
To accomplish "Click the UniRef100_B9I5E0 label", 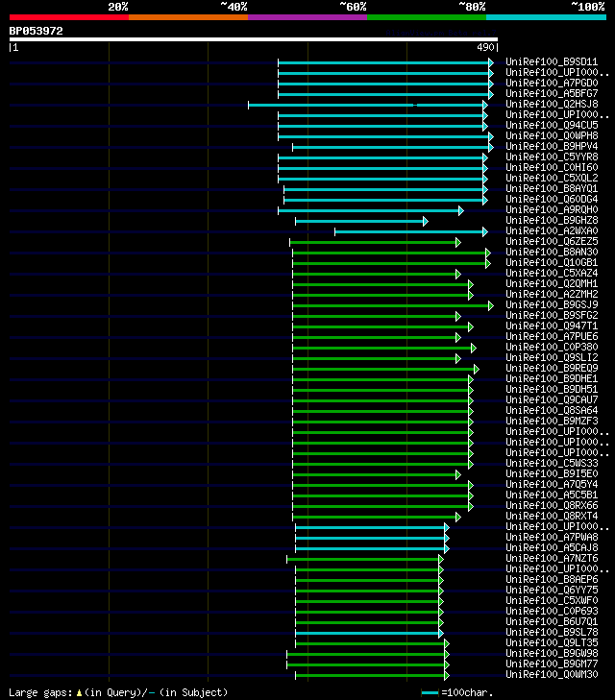I will click(x=552, y=473).
